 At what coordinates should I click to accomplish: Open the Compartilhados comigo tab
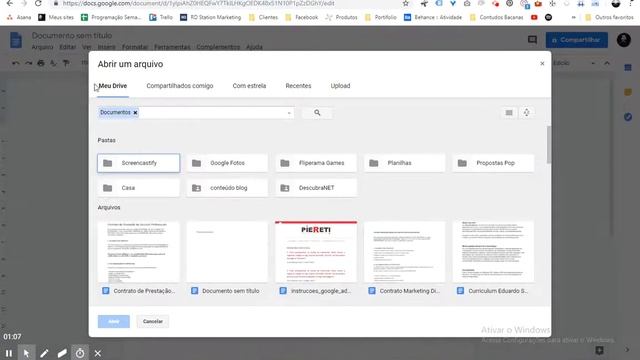click(180, 86)
